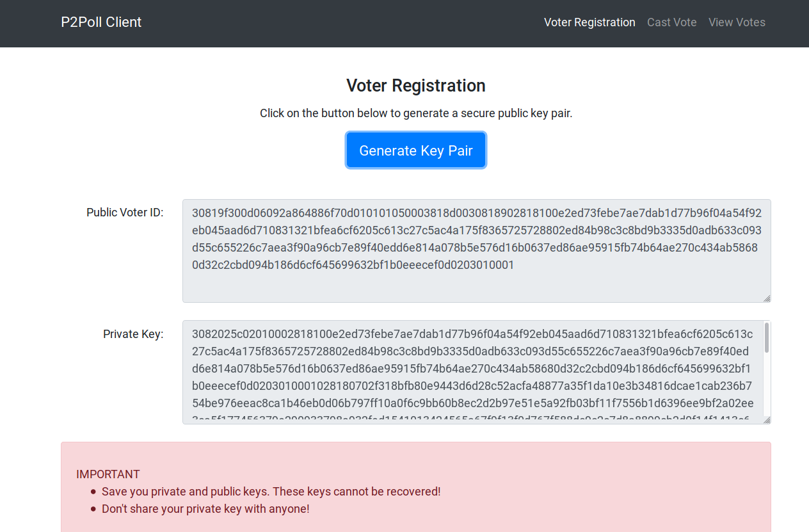Click the key pair instruction sentence
The height and width of the screenshot is (532, 809).
pos(416,113)
